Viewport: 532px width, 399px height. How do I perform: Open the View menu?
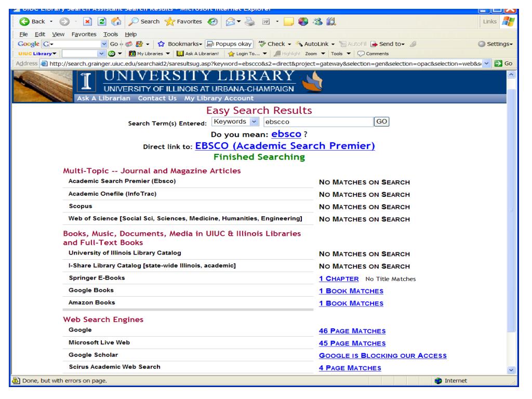(x=58, y=34)
